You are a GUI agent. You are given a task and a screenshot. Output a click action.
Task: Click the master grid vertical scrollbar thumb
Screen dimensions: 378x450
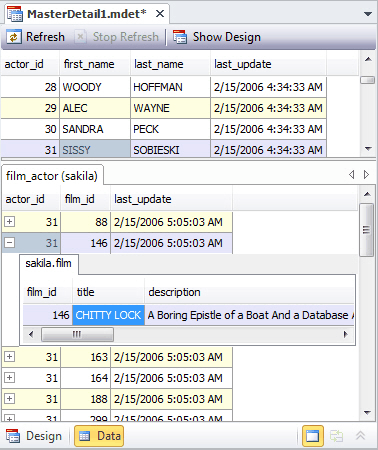click(368, 80)
